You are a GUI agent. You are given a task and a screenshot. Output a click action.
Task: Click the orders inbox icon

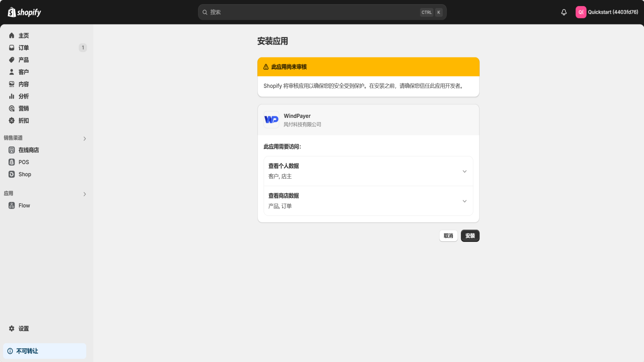click(12, 47)
